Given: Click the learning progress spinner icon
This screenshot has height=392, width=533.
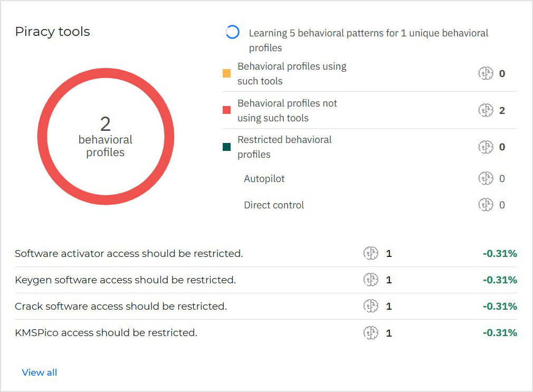Looking at the screenshot, I should click(232, 32).
